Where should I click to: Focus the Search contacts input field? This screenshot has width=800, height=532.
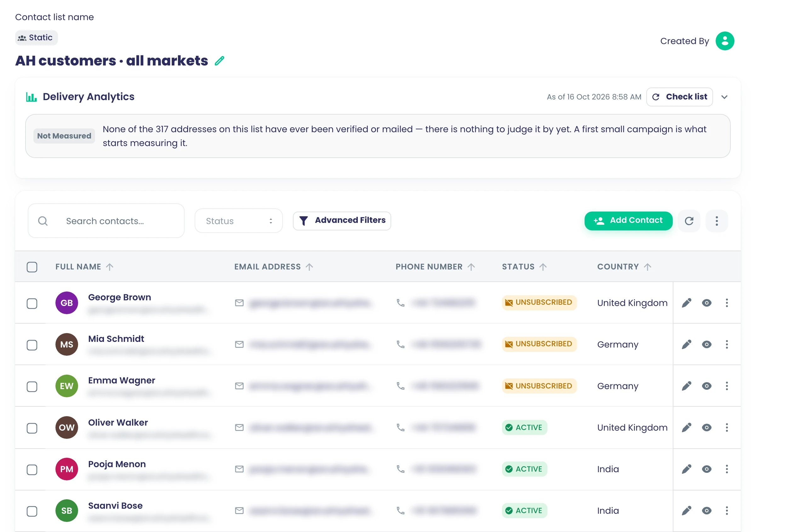106,221
